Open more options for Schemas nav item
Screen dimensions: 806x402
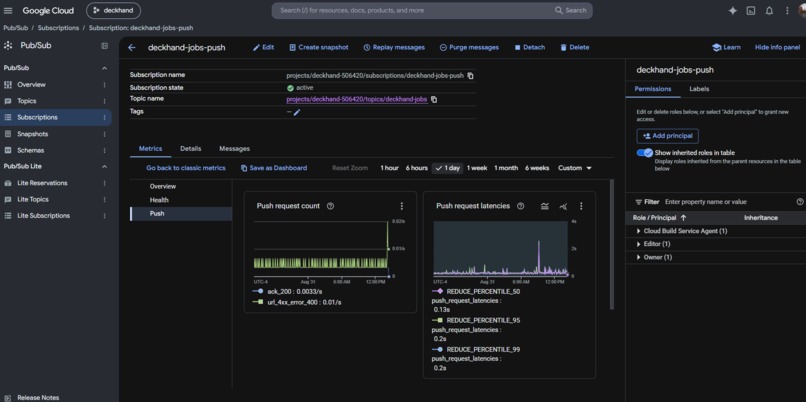click(104, 151)
